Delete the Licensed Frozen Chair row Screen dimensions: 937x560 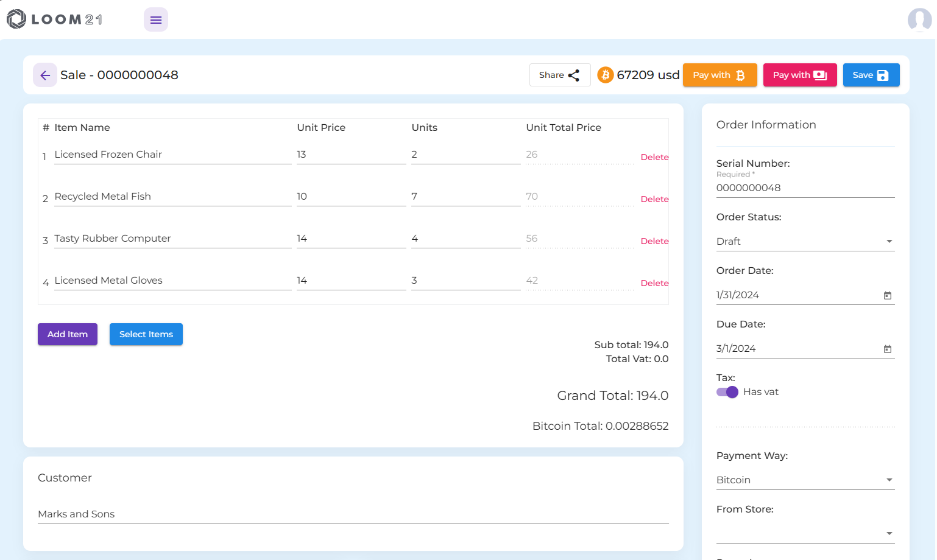click(654, 157)
